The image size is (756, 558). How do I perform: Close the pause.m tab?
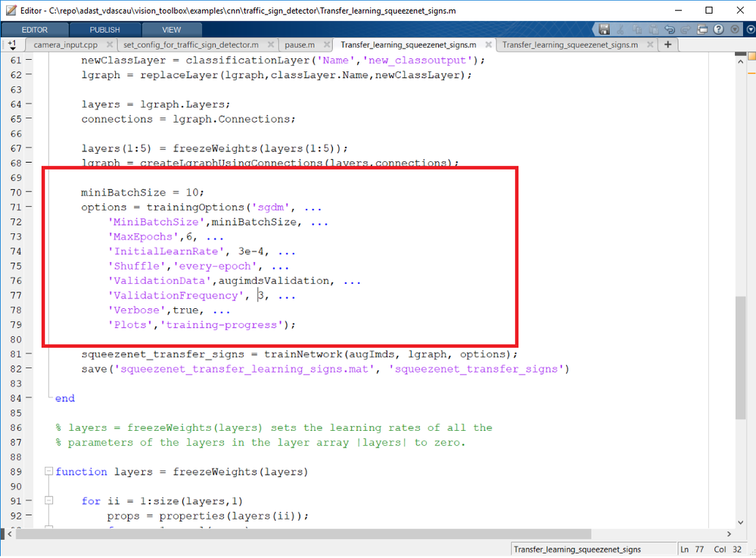[x=327, y=45]
